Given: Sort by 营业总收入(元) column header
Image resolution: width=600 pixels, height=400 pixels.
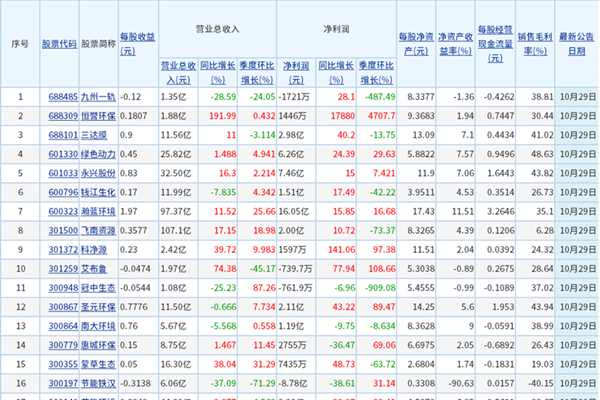Looking at the screenshot, I should point(176,70).
